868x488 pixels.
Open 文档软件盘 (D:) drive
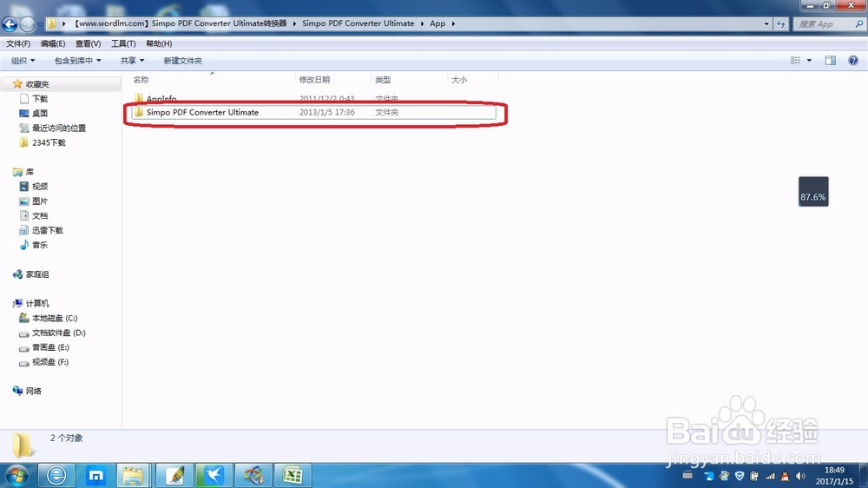tap(59, 333)
